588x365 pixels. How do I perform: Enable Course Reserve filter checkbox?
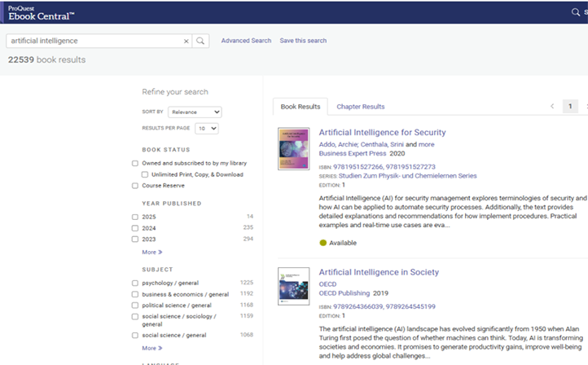click(135, 186)
